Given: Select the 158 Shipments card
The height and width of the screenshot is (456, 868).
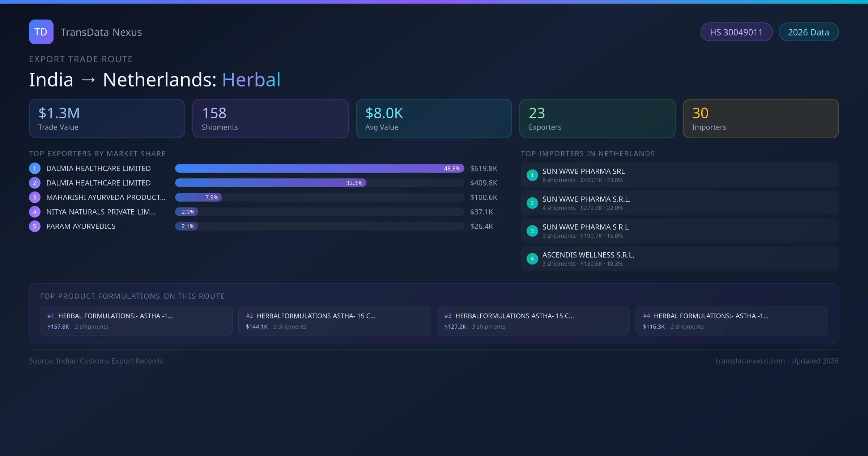Looking at the screenshot, I should click(x=270, y=118).
